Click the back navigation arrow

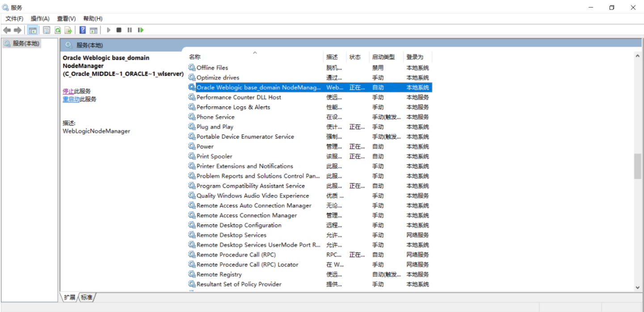(6, 30)
